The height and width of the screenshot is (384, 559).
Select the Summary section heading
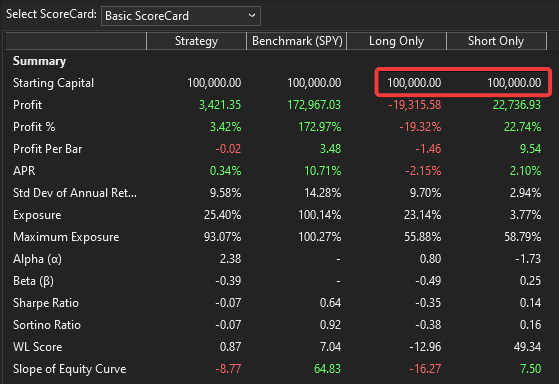point(40,61)
